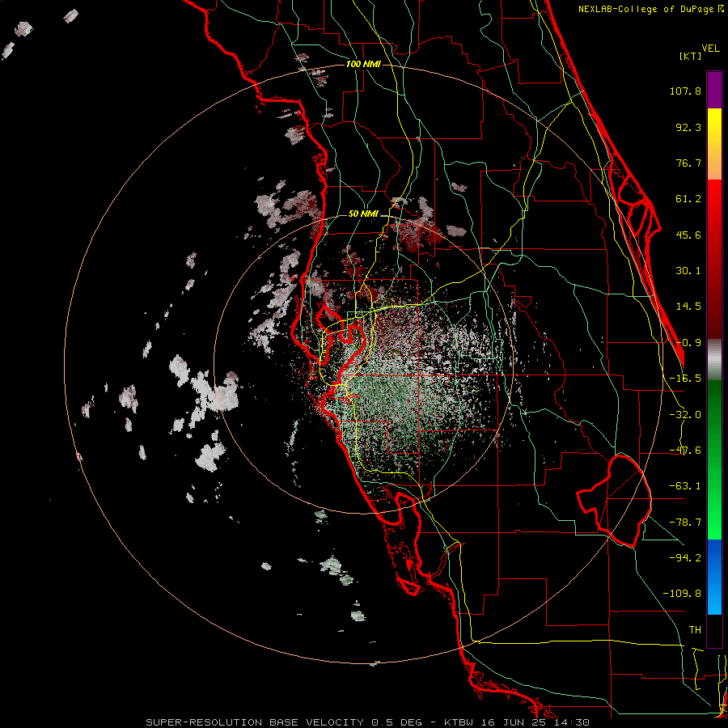Viewport: 728px width, 728px height.
Task: Select the -78.7 velocity scale value
Action: [685, 523]
